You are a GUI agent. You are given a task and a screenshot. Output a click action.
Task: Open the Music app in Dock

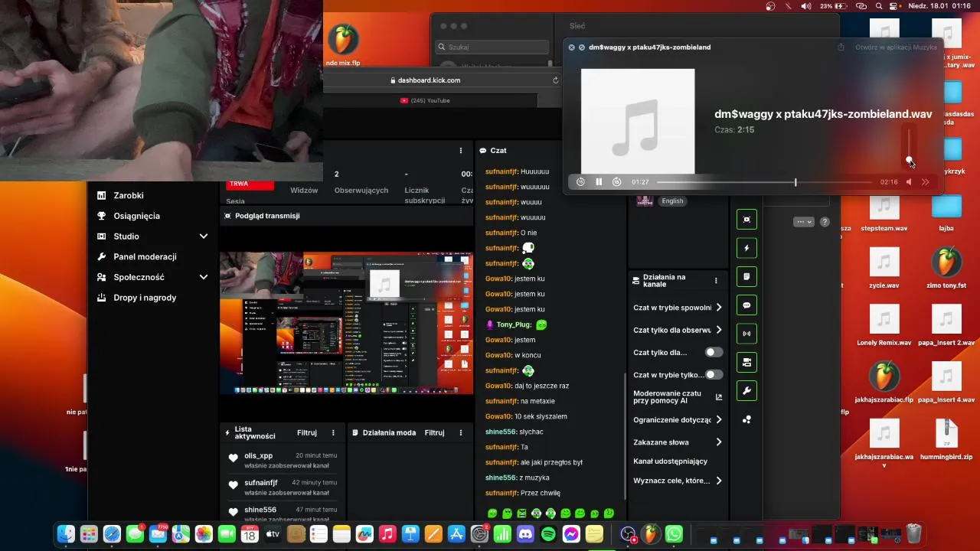(387, 533)
